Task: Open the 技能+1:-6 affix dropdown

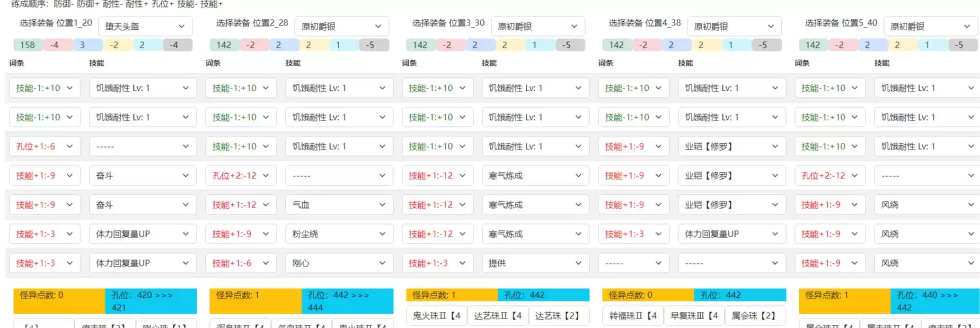Action: tap(241, 263)
